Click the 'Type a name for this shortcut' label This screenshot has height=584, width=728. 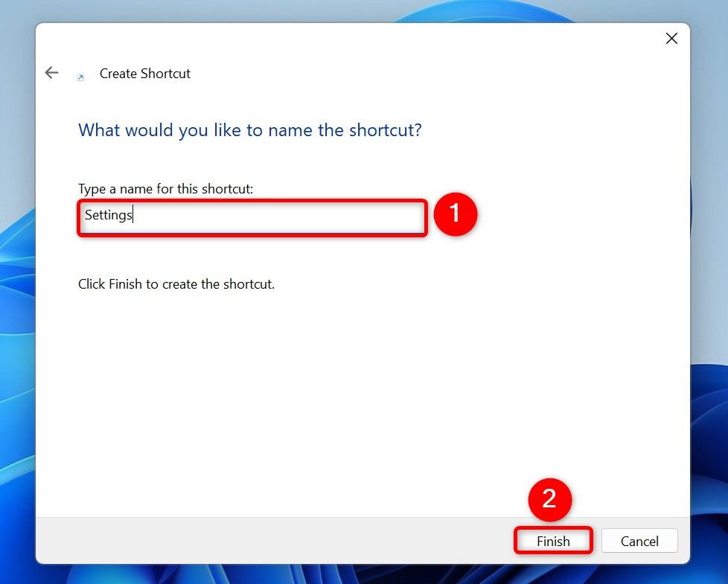[165, 189]
